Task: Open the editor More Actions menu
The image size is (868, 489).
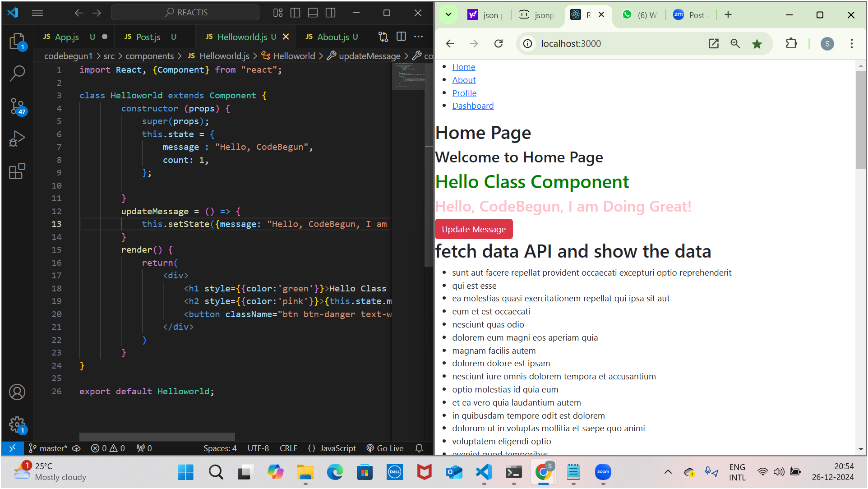Action: [x=418, y=37]
